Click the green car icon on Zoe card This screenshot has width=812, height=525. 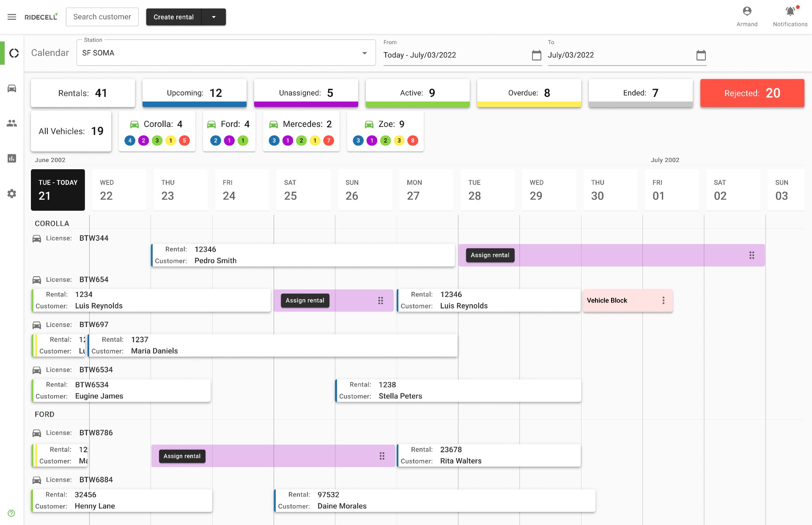tap(369, 124)
